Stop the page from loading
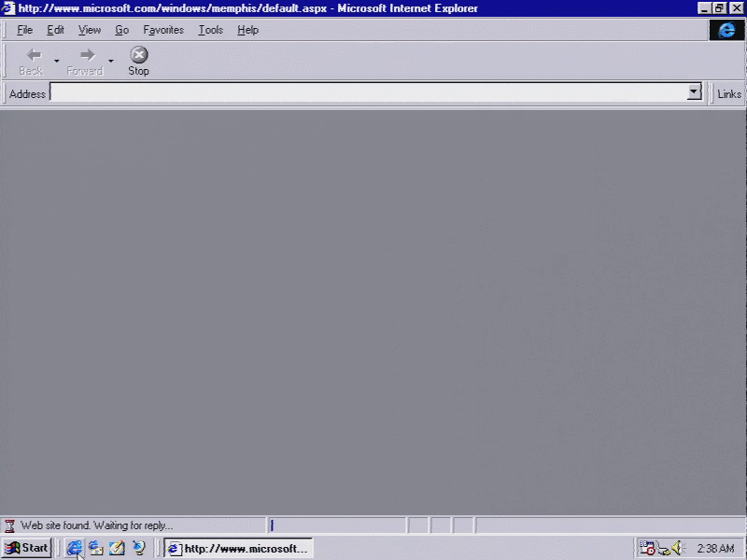The height and width of the screenshot is (560, 747). (x=138, y=61)
